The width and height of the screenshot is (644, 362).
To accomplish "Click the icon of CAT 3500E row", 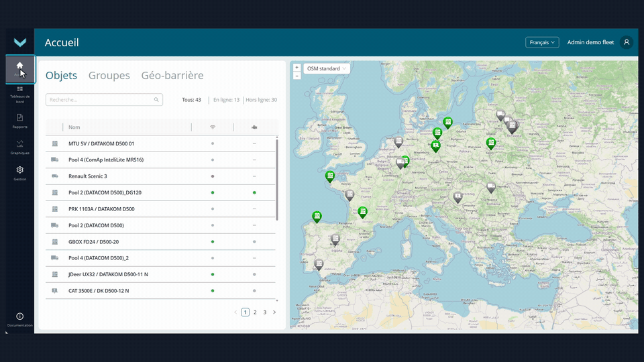I will coord(54,290).
